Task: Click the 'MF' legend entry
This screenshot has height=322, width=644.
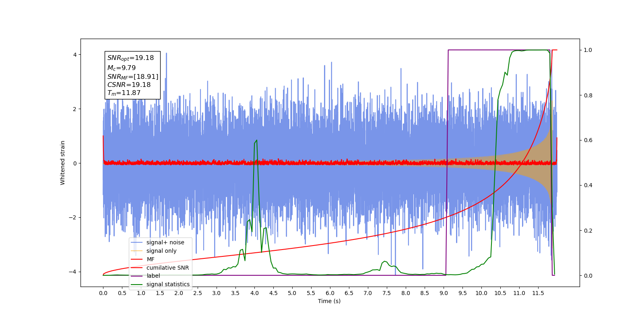Action: (143, 259)
